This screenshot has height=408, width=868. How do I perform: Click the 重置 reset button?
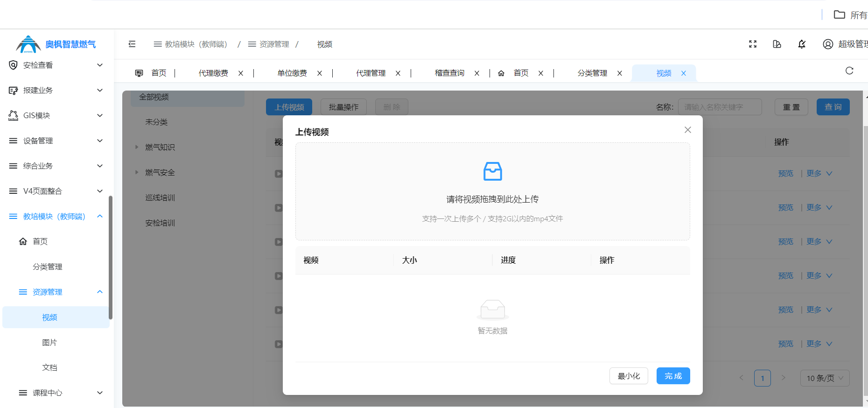(791, 107)
